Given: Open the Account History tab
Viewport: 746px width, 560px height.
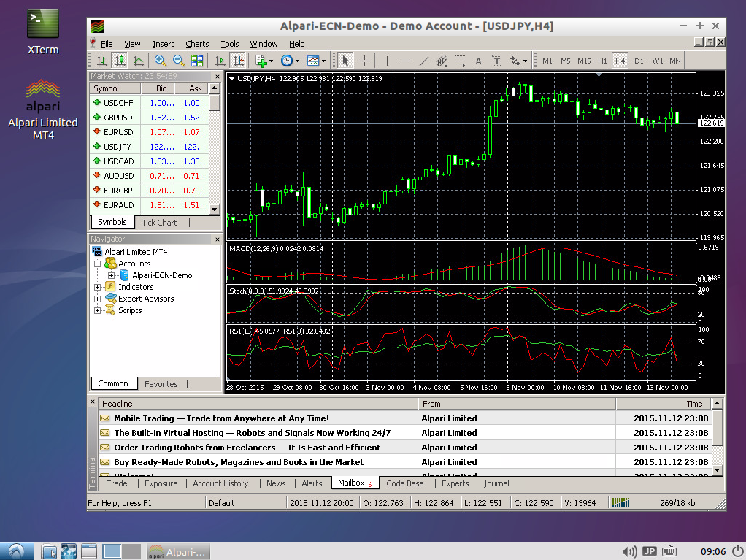Looking at the screenshot, I should coord(220,483).
